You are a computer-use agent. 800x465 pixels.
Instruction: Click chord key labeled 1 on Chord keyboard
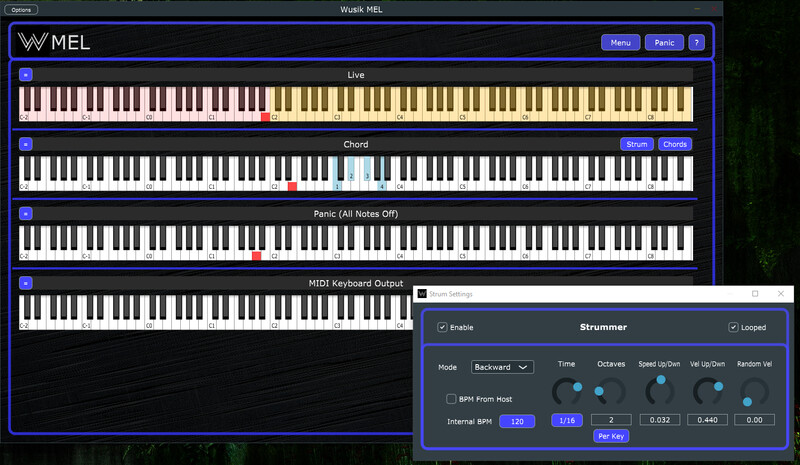pyautogui.click(x=337, y=185)
